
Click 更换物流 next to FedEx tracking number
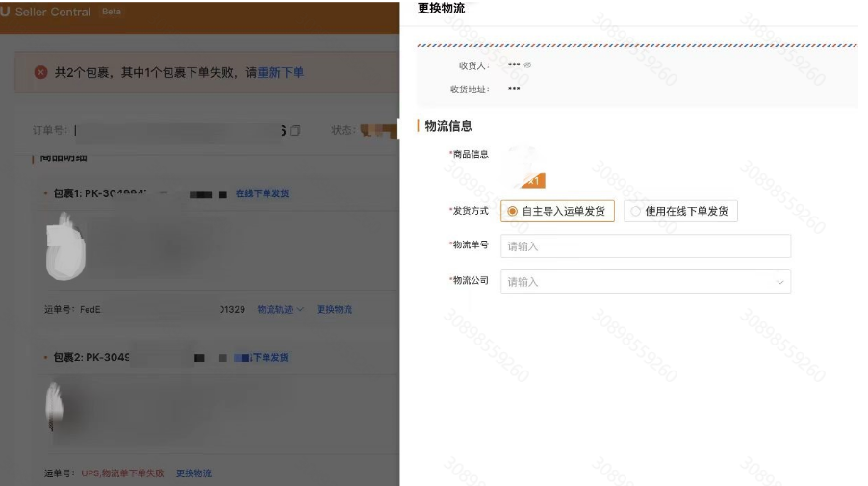click(334, 309)
